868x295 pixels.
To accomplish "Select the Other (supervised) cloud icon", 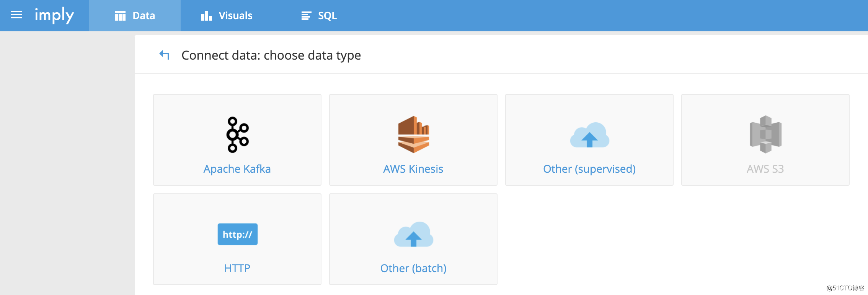I will coord(590,135).
